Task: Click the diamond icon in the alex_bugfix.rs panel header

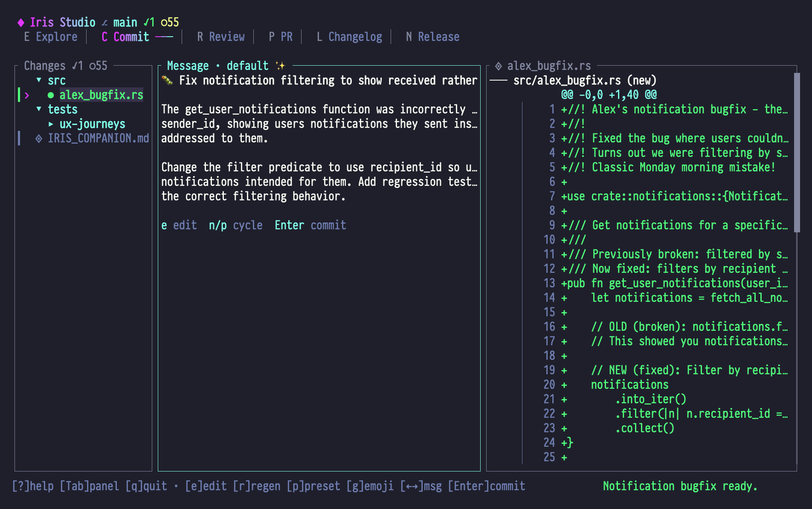Action: tap(498, 66)
